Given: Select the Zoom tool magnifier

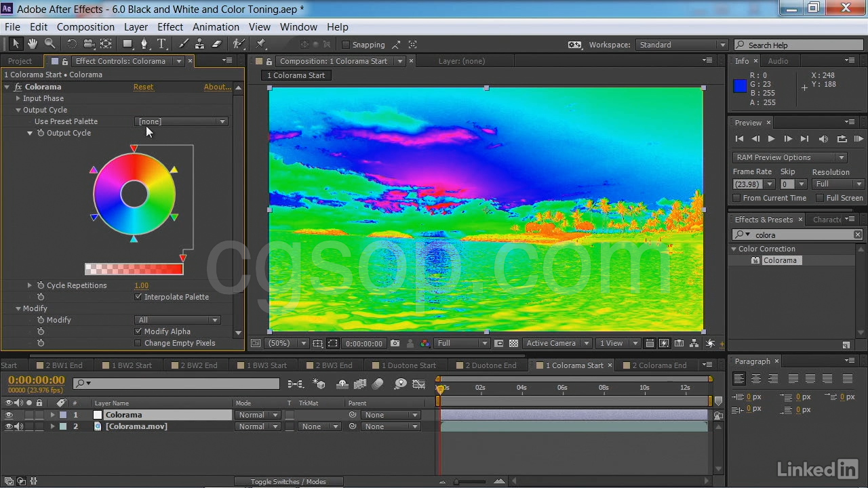Looking at the screenshot, I should (x=50, y=44).
